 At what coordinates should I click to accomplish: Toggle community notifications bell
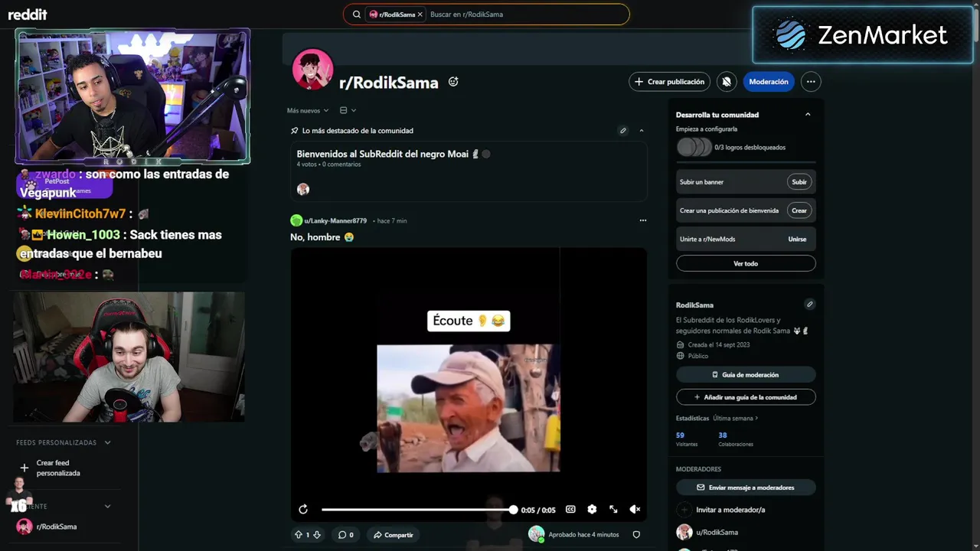(x=726, y=82)
